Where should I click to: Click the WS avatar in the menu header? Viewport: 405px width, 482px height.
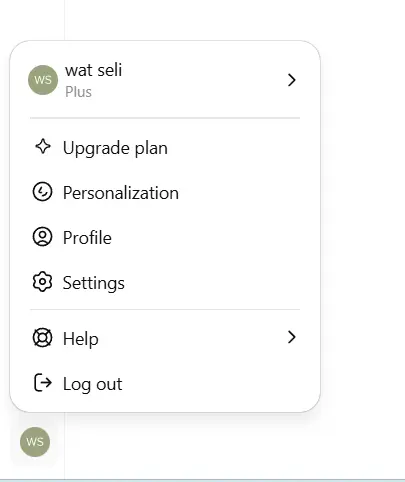(x=43, y=80)
